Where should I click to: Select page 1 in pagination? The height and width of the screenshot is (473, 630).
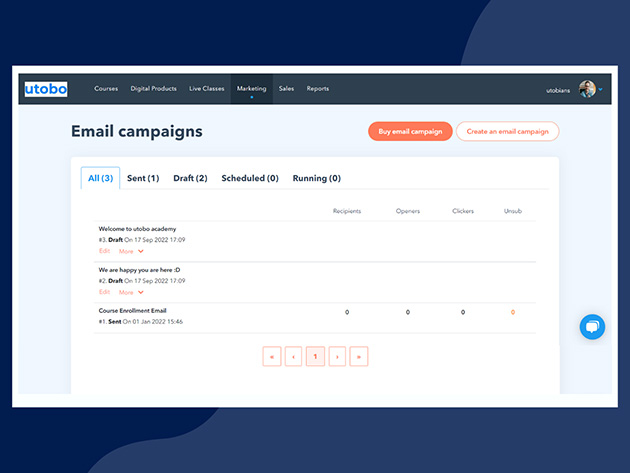(x=315, y=356)
